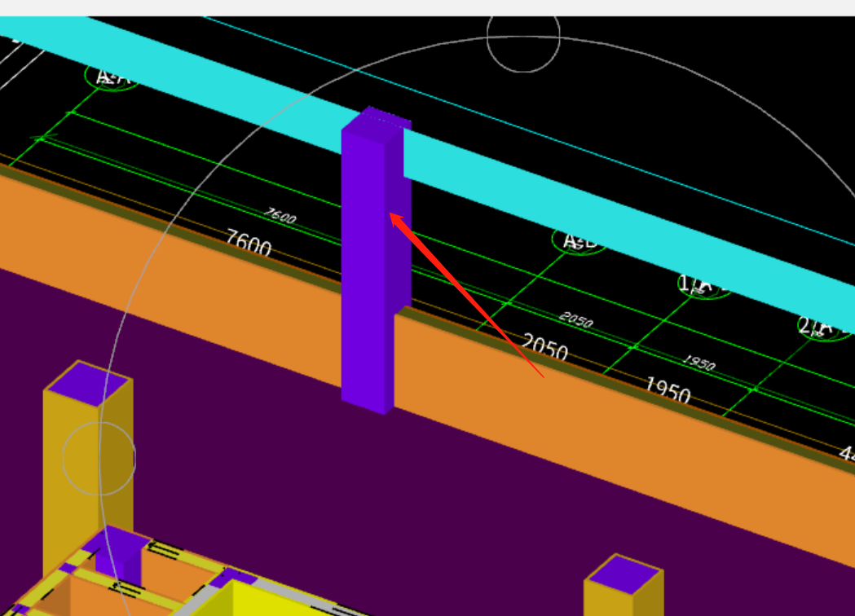Viewport: 855px width, 616px height.
Task: Click the large 2050 dimension text
Action: click(x=544, y=347)
